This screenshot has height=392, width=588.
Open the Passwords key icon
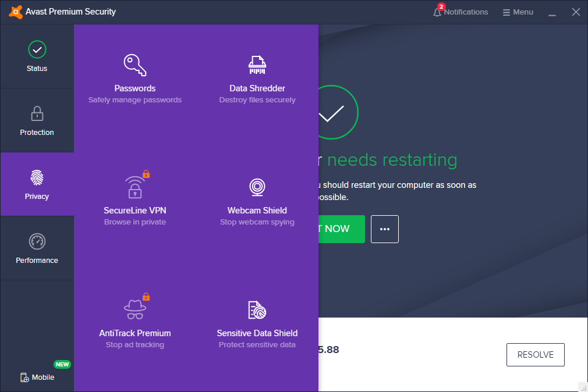tap(135, 65)
